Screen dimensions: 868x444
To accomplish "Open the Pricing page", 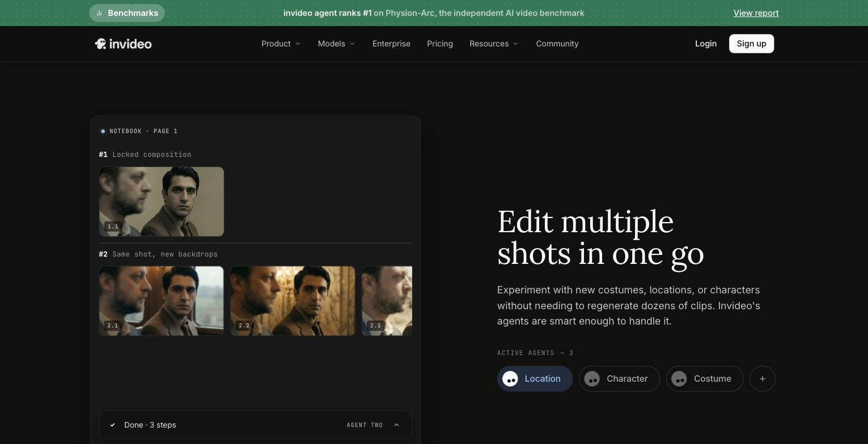I will (x=440, y=44).
